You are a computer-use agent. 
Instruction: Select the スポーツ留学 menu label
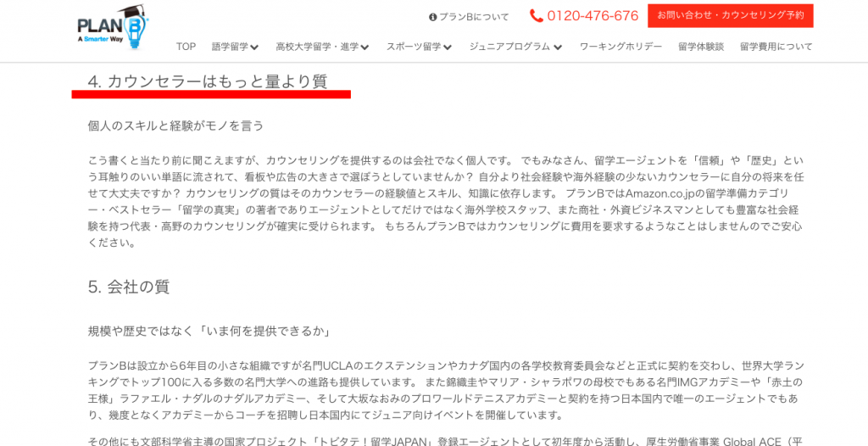click(414, 47)
